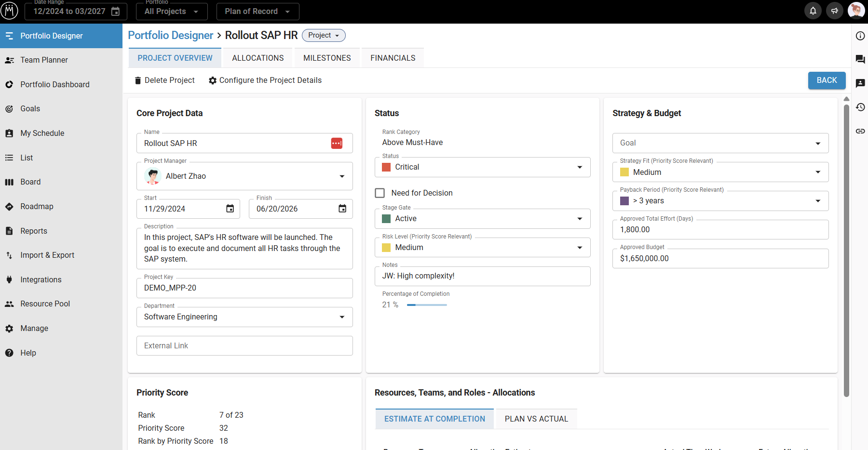Click the Roadmap diamond icon
The image size is (868, 450).
[9, 207]
